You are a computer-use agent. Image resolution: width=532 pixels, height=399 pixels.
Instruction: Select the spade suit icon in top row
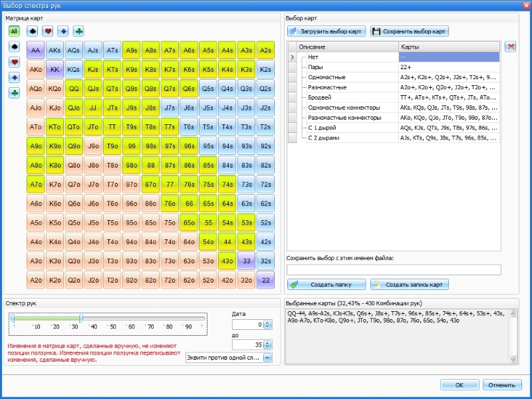(x=32, y=31)
